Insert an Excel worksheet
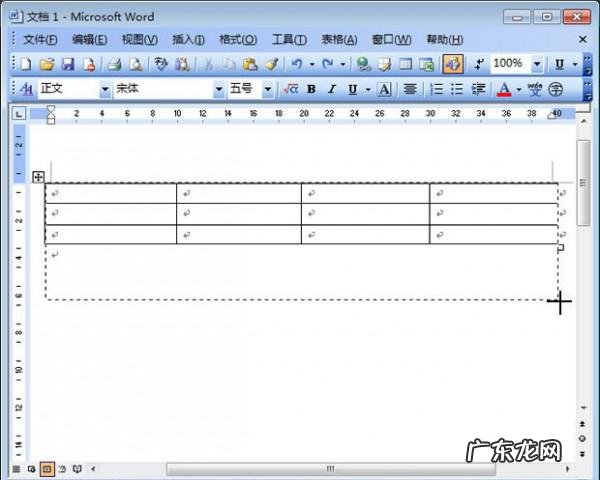Image resolution: width=600 pixels, height=480 pixels. point(426,64)
